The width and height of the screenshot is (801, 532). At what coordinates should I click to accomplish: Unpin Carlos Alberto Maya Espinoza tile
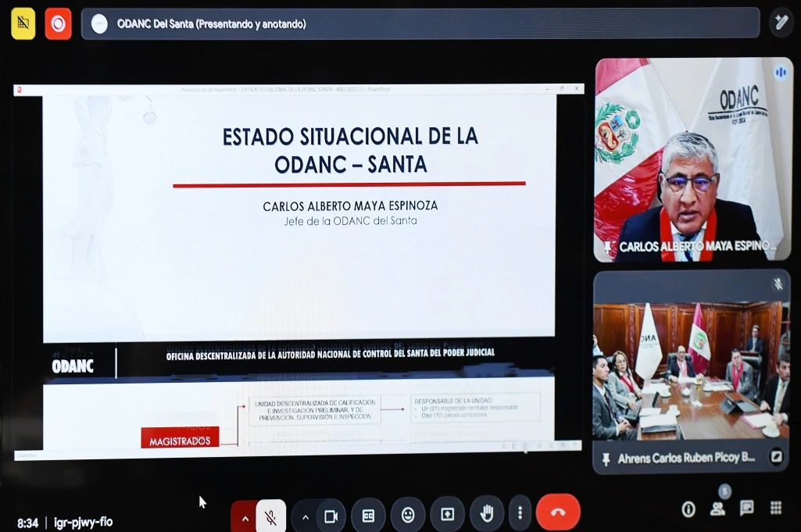click(607, 248)
